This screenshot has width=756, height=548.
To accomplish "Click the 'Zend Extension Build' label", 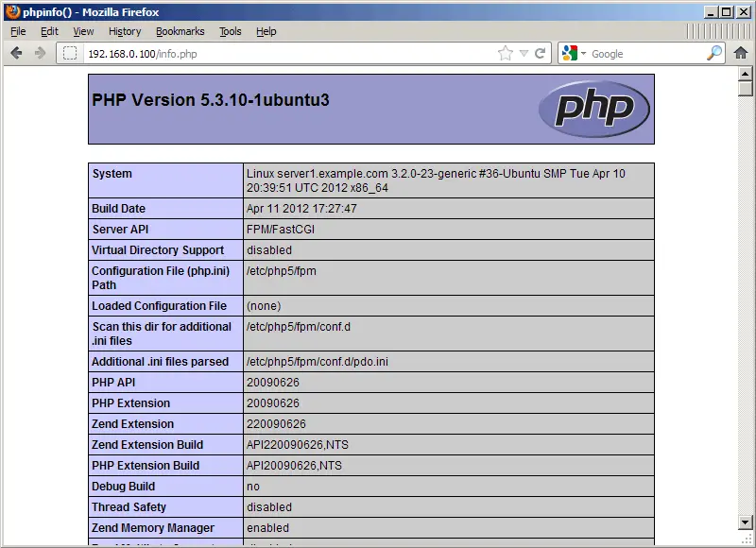I will (147, 444).
